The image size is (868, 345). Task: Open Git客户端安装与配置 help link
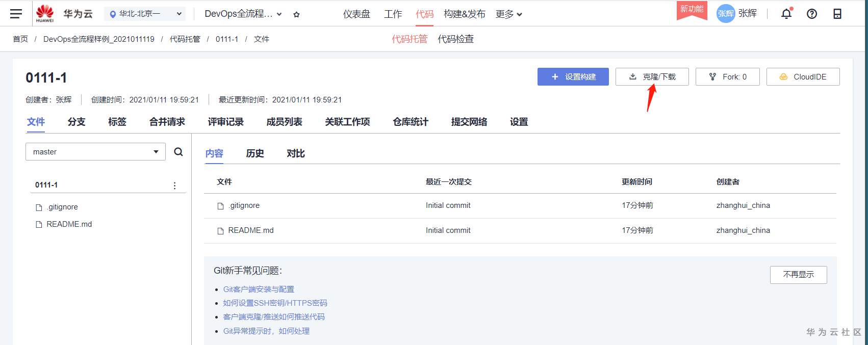tap(259, 289)
